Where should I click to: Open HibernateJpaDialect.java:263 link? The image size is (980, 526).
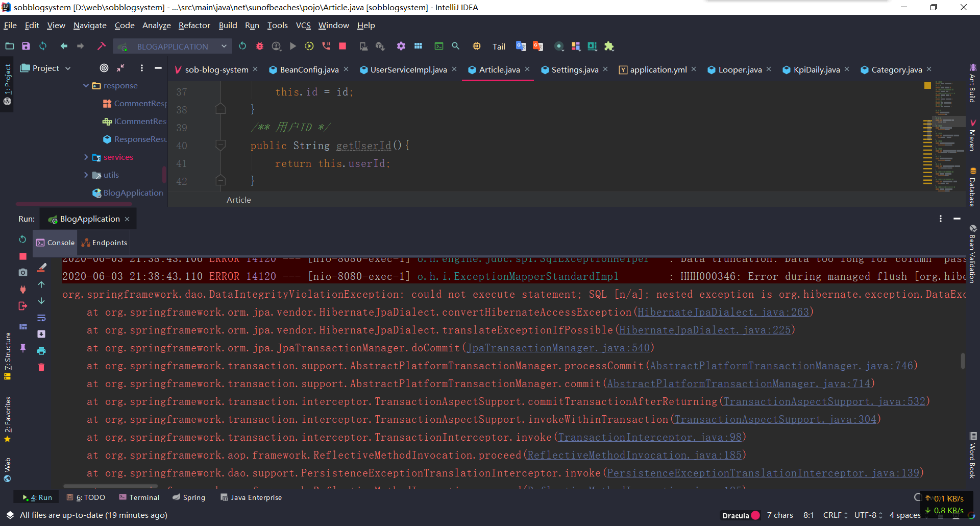pos(723,312)
